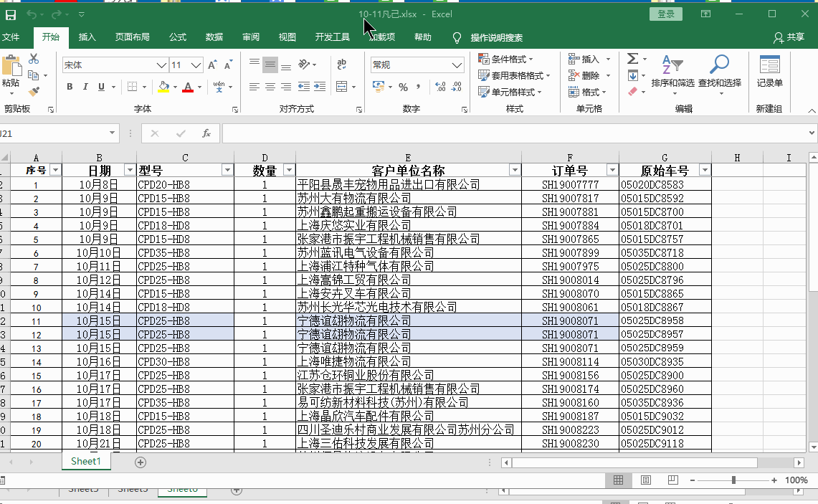
Task: Open the 审阅 ribbon tab
Action: [x=250, y=37]
